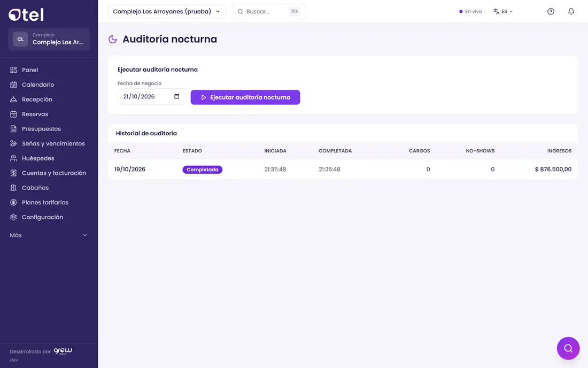Click the Fecha de negocio date input

coord(151,96)
